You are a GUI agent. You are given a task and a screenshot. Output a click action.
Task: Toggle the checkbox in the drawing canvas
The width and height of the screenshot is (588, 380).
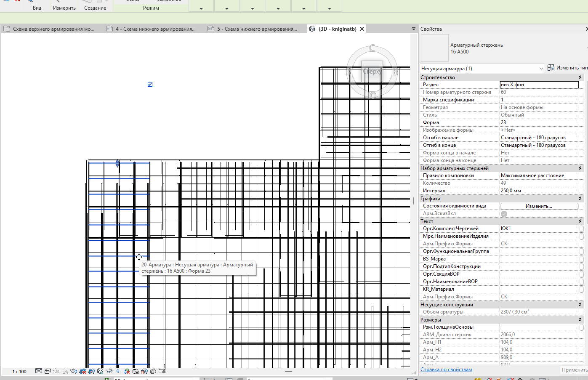click(x=150, y=85)
